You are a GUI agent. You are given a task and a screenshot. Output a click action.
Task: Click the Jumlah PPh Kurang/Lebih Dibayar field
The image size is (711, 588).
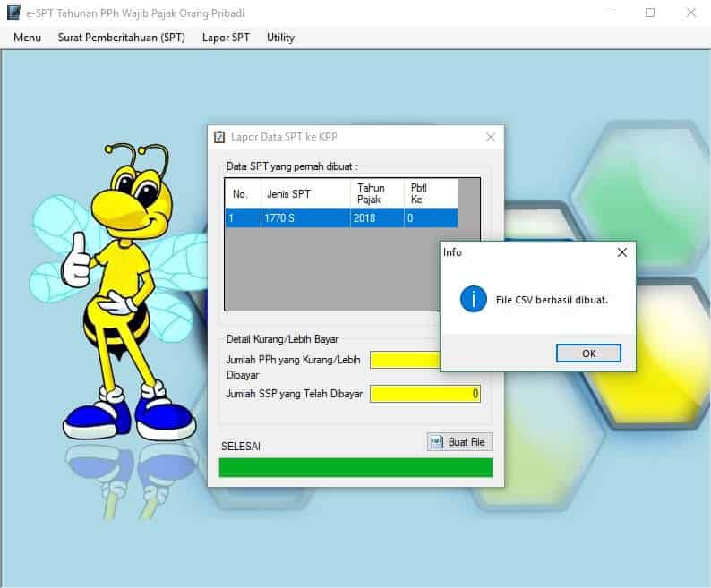pyautogui.click(x=405, y=360)
